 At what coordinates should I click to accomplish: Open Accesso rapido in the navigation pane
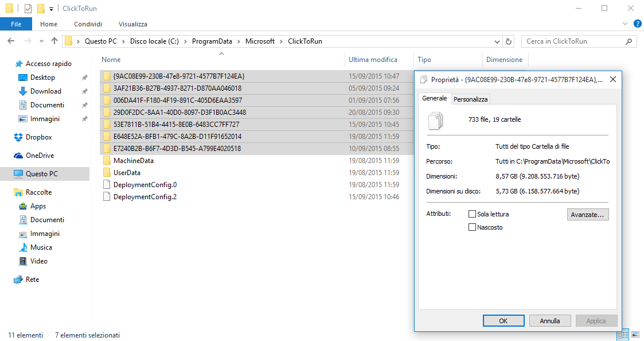[49, 64]
